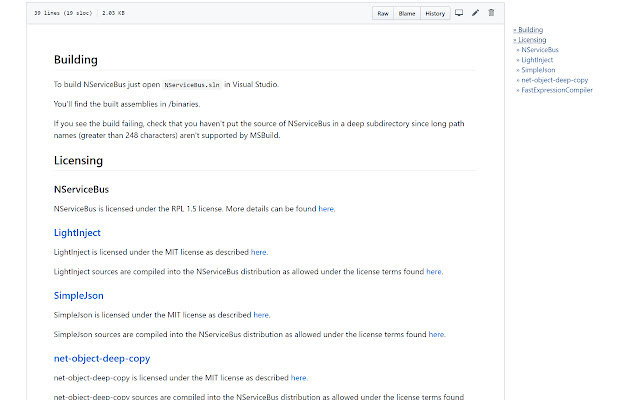Screen dimensions: 640x400
Task: Click the Building section heading
Action: coord(76,60)
